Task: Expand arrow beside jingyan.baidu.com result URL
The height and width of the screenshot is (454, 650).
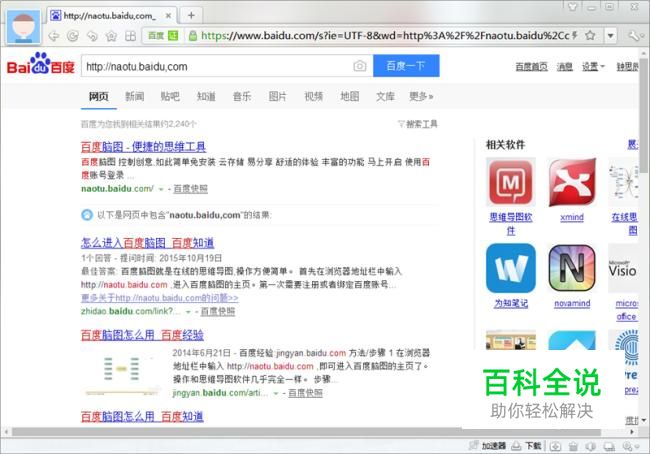Action: [x=276, y=393]
